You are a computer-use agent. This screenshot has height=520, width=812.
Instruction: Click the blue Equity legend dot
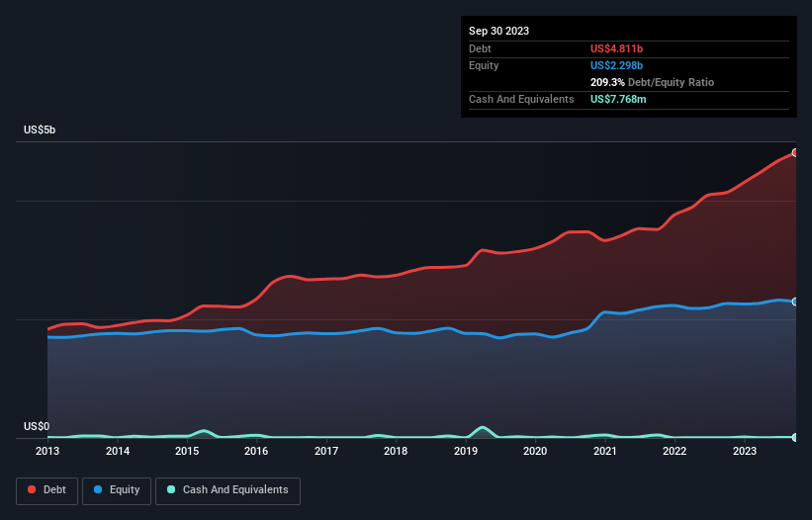pyautogui.click(x=98, y=489)
